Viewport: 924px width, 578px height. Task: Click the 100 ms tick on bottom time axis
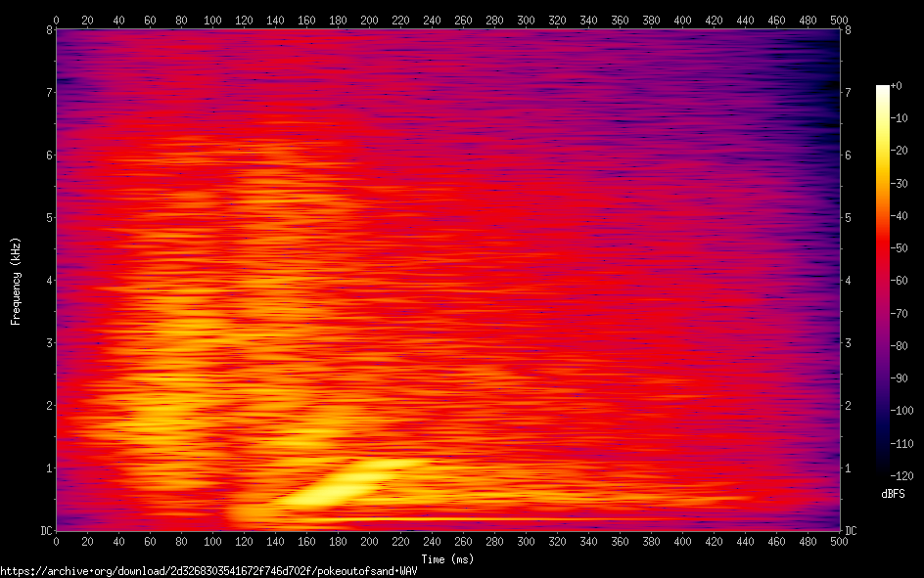tap(212, 543)
